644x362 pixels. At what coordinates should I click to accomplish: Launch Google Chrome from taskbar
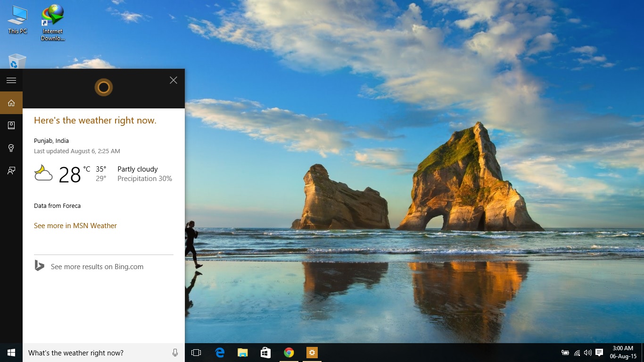pos(289,353)
